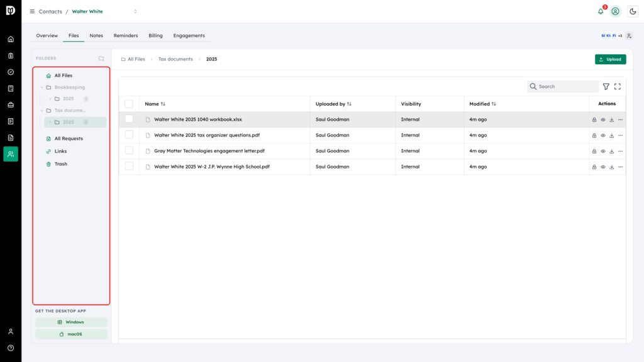
Task: Go to Contacts in the breadcrumb
Action: coord(50,11)
